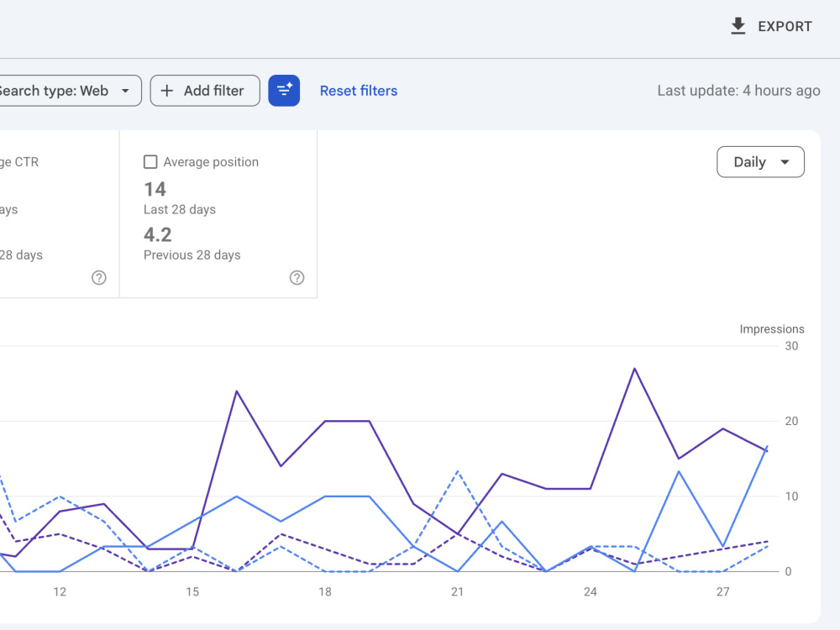Open the Daily granularity dropdown

pos(760,162)
